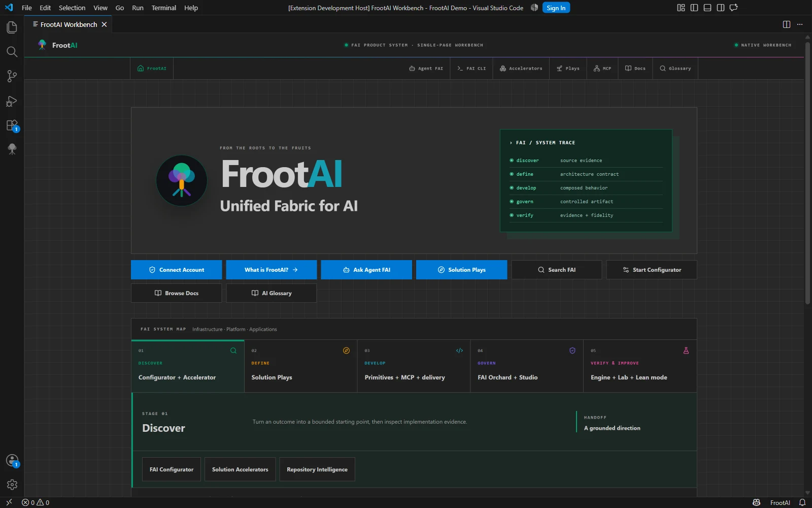Click the code brackets icon on the Develop card

[459, 351]
